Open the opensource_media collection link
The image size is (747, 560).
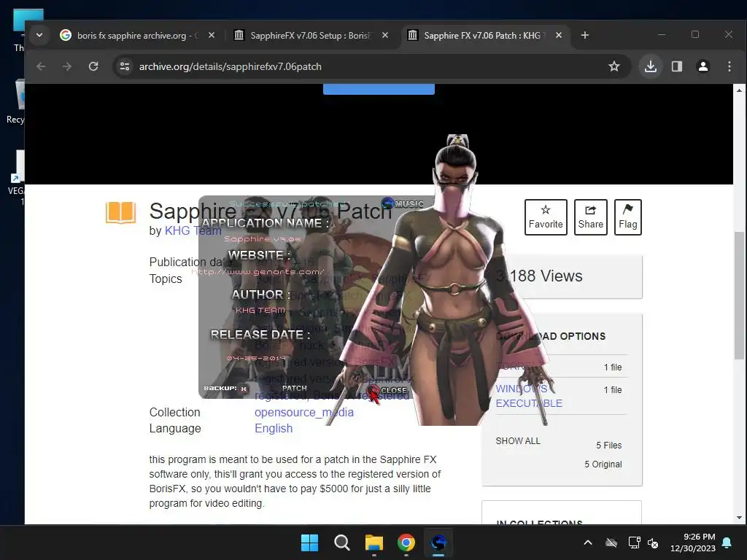(304, 413)
